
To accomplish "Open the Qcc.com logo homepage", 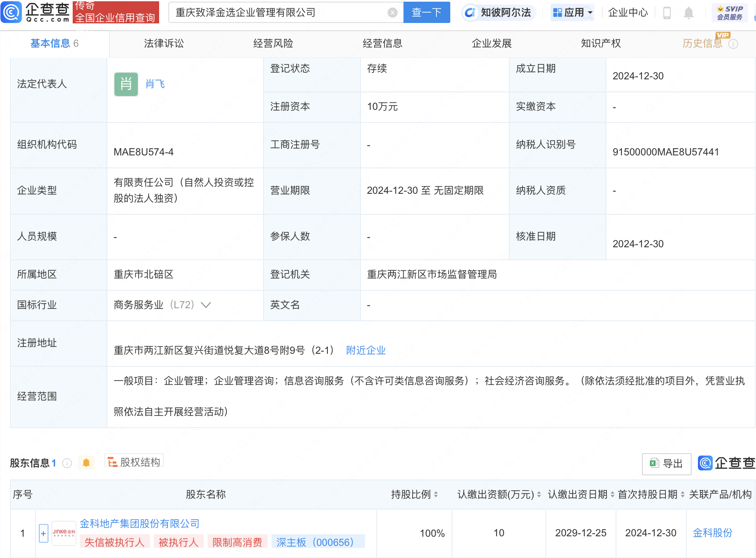I will [36, 12].
